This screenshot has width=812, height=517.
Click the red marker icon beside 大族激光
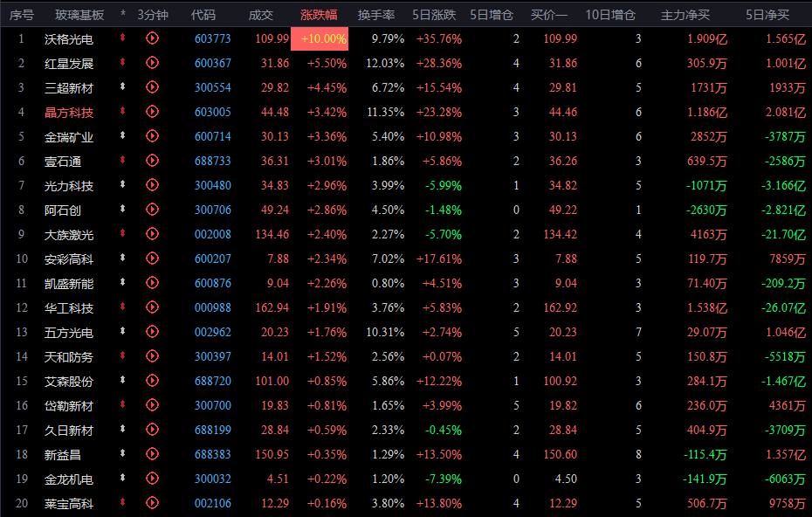point(123,233)
